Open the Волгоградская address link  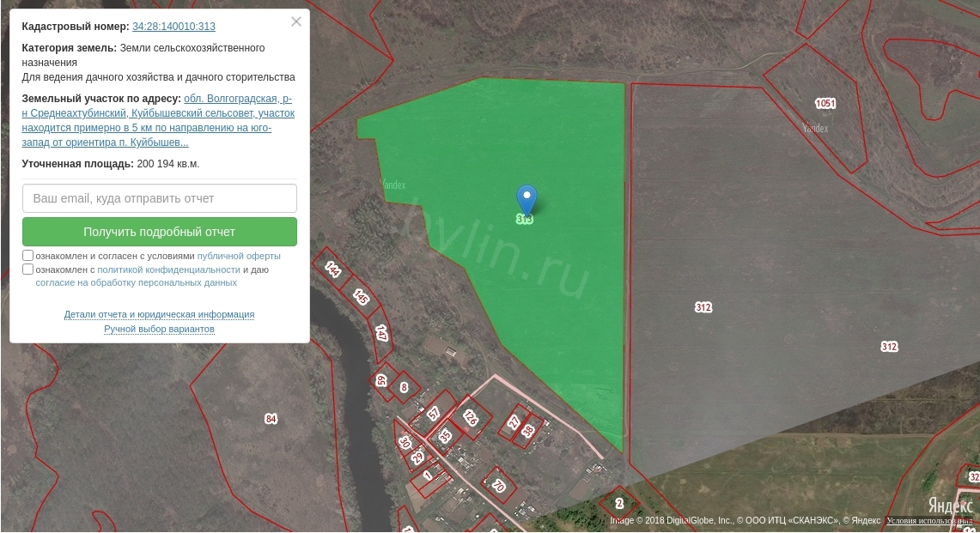click(237, 99)
